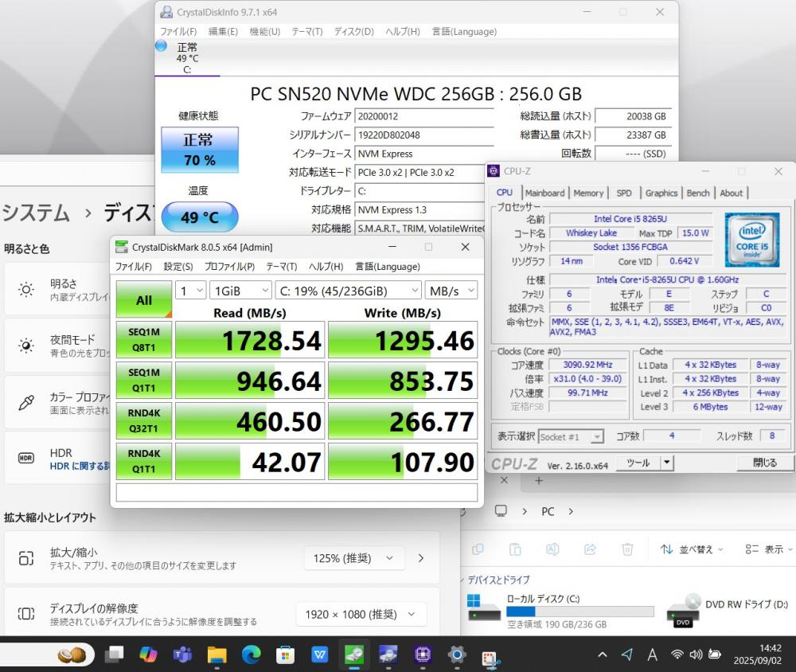
Task: Click the local disk (C:) usage bar
Action: tap(579, 611)
